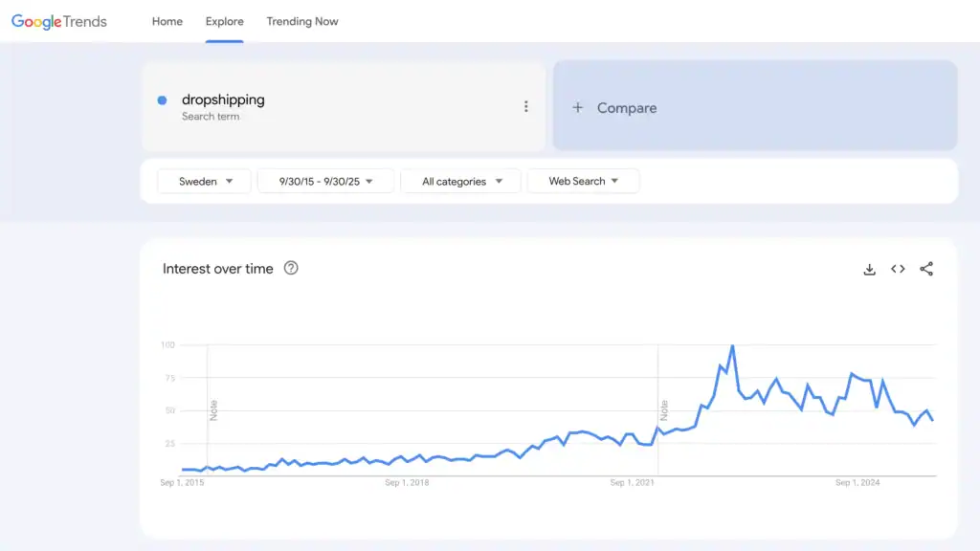Go to the Home tab
The image size is (980, 551).
167,21
